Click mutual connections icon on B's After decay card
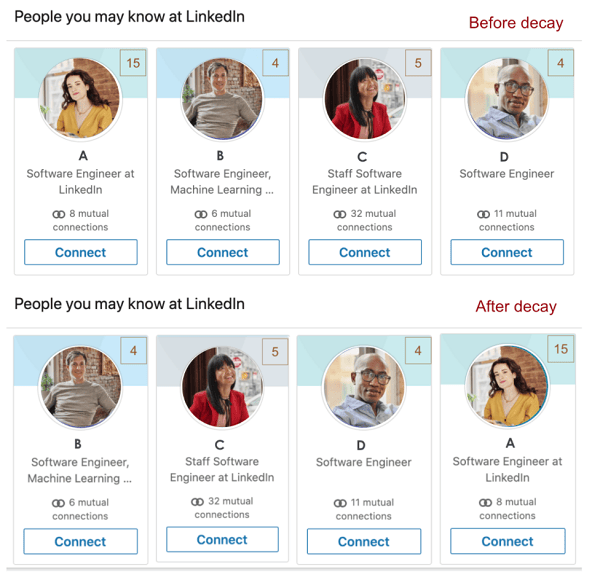The height and width of the screenshot is (580, 600). [58, 503]
